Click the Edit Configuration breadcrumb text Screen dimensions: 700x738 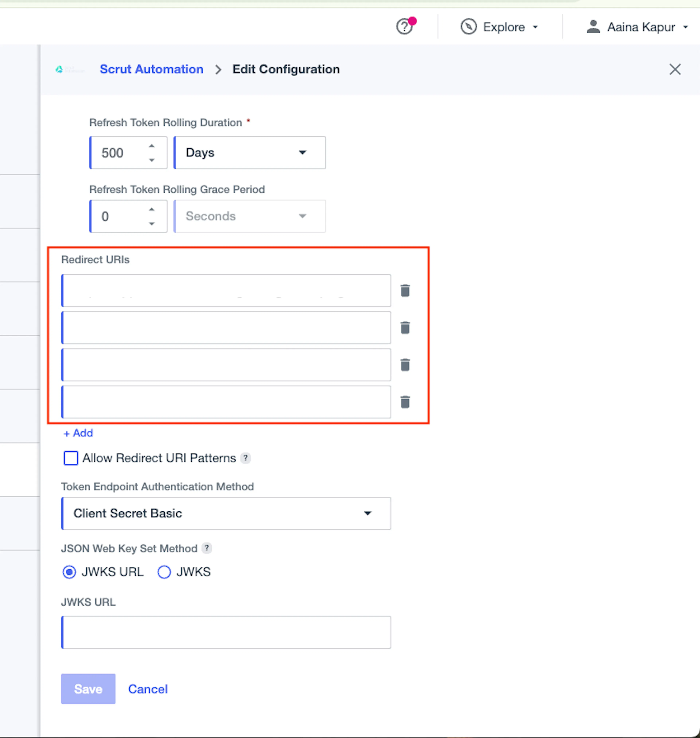click(286, 69)
